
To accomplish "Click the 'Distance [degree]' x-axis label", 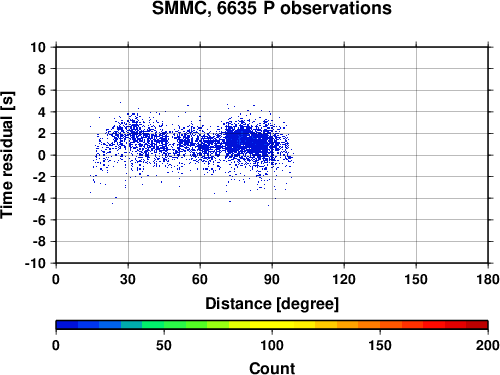I will (272, 304).
